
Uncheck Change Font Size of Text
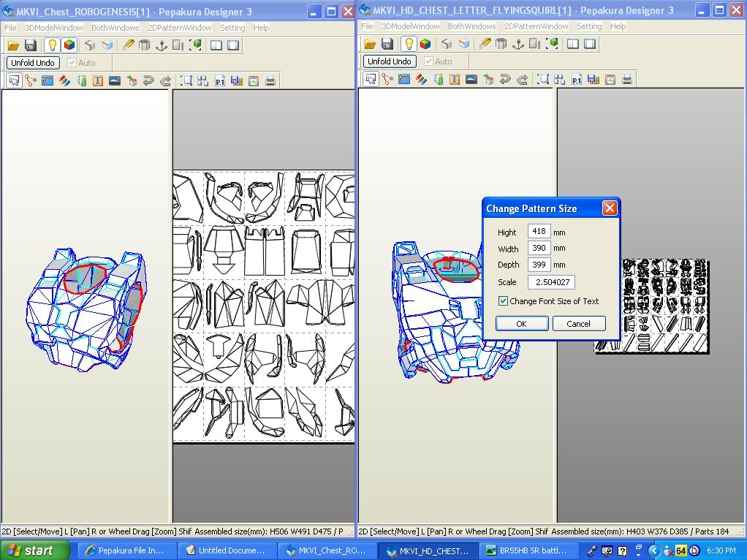[x=503, y=300]
